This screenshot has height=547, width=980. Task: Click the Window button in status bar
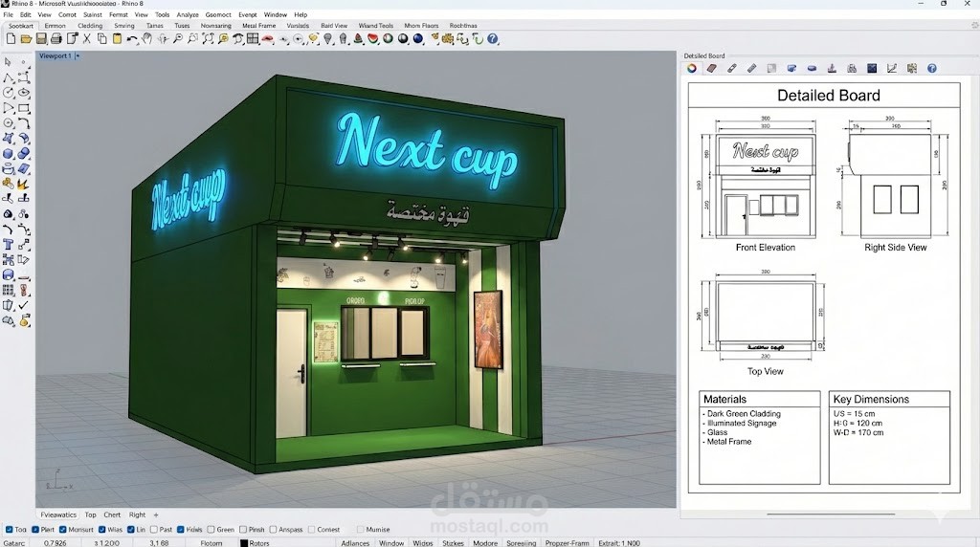(x=391, y=542)
